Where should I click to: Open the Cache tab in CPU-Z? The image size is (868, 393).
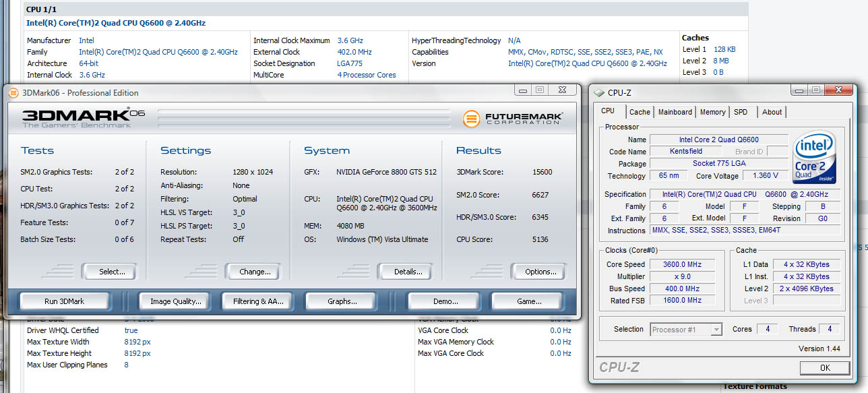point(640,112)
